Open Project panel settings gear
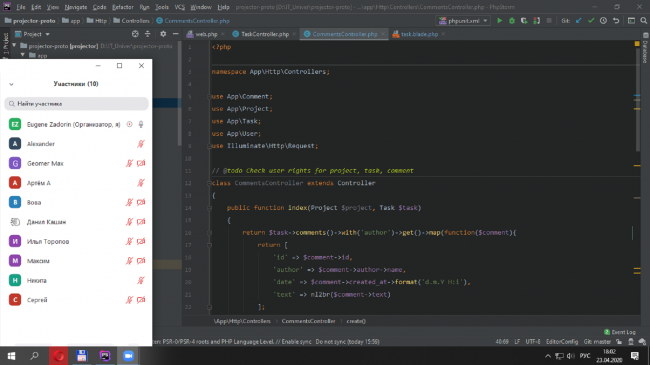 (163, 34)
